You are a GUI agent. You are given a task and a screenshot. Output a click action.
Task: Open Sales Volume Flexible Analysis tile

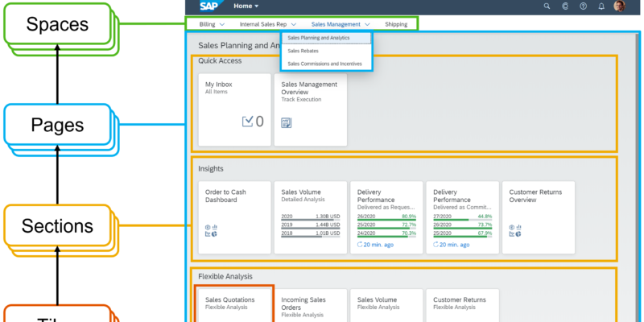point(386,305)
